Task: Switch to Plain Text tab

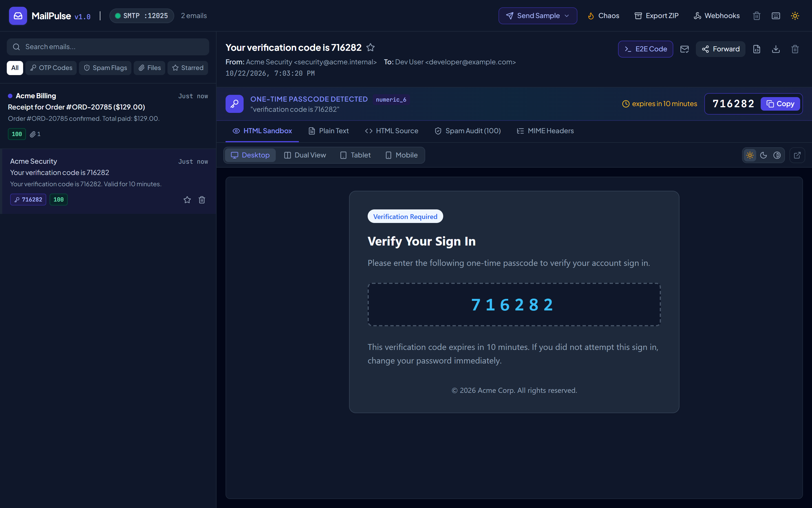Action: click(x=328, y=131)
